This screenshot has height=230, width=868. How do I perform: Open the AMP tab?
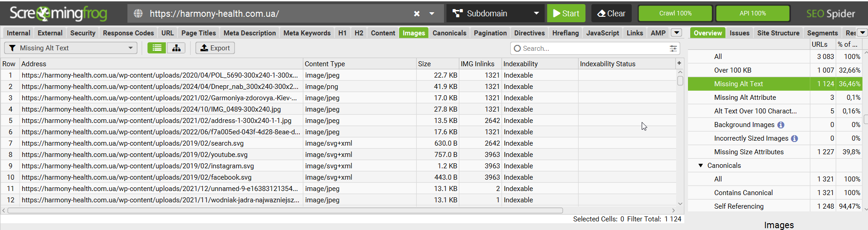[x=658, y=33]
